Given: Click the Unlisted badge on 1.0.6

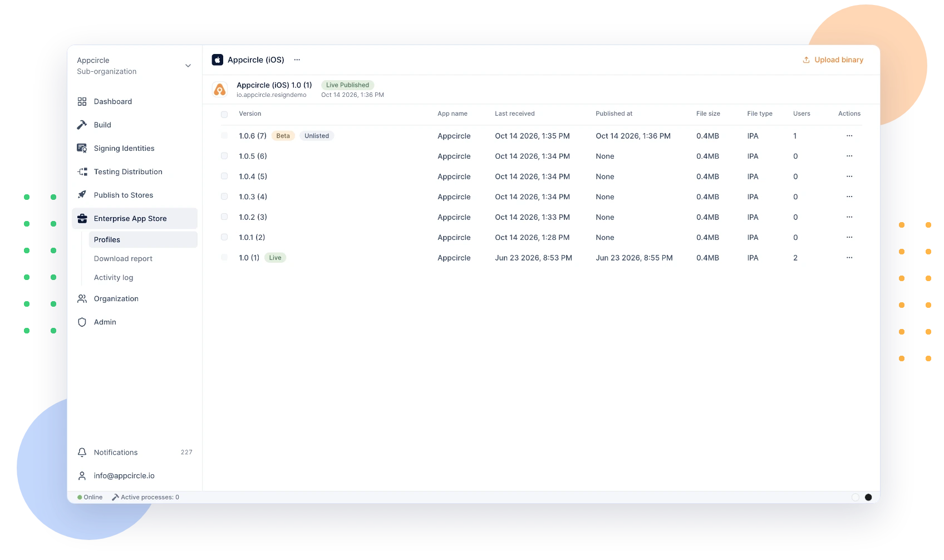Looking at the screenshot, I should (x=317, y=136).
